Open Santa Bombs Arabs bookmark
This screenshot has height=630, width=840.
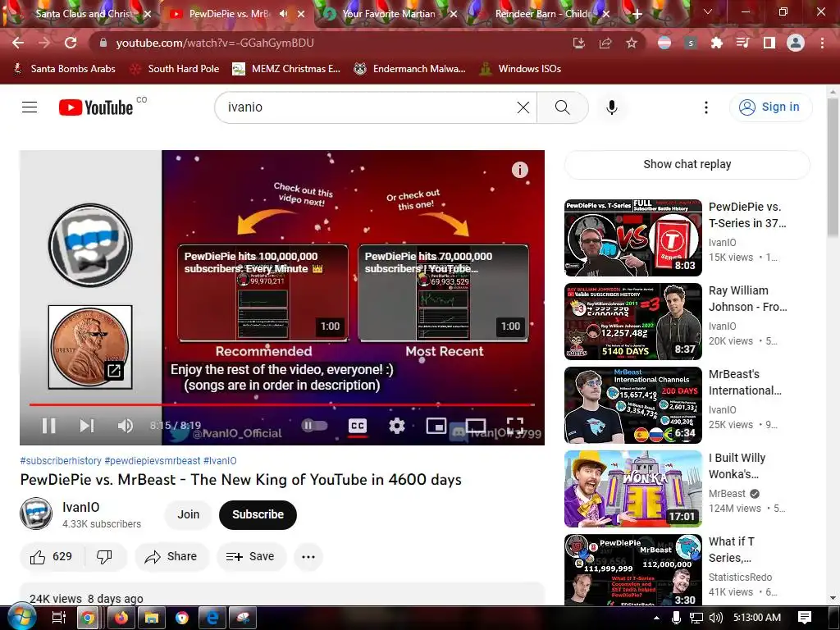(64, 69)
